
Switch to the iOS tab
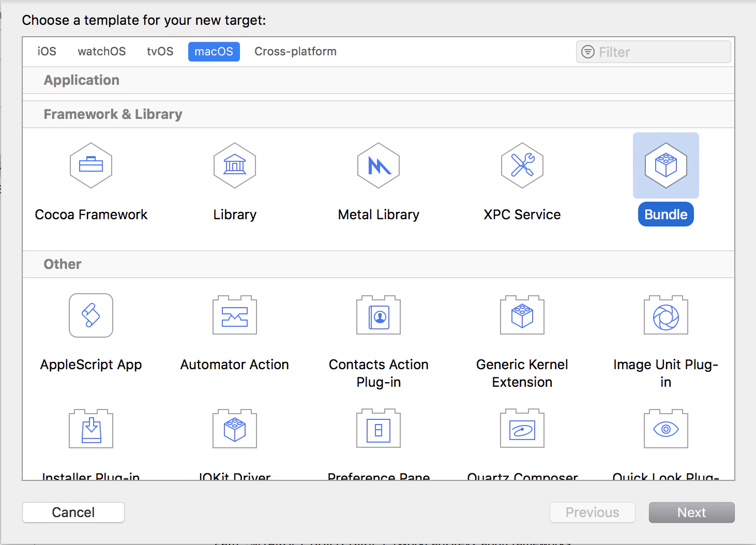pos(47,52)
